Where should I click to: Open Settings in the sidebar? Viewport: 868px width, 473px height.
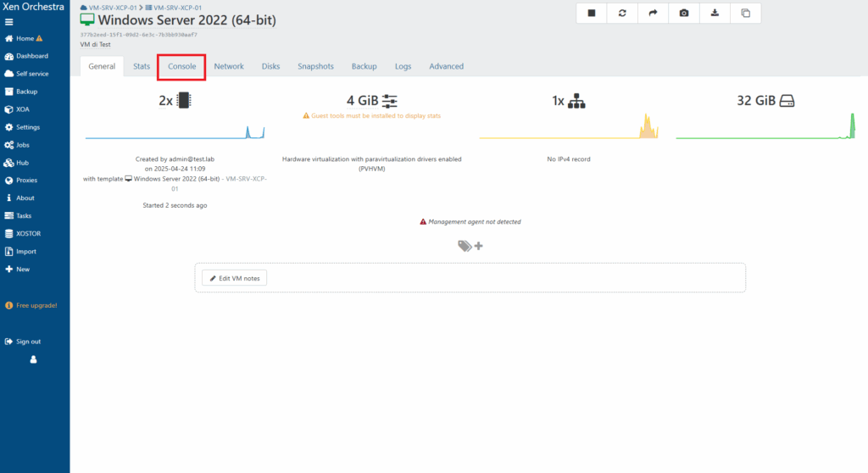(x=22, y=127)
